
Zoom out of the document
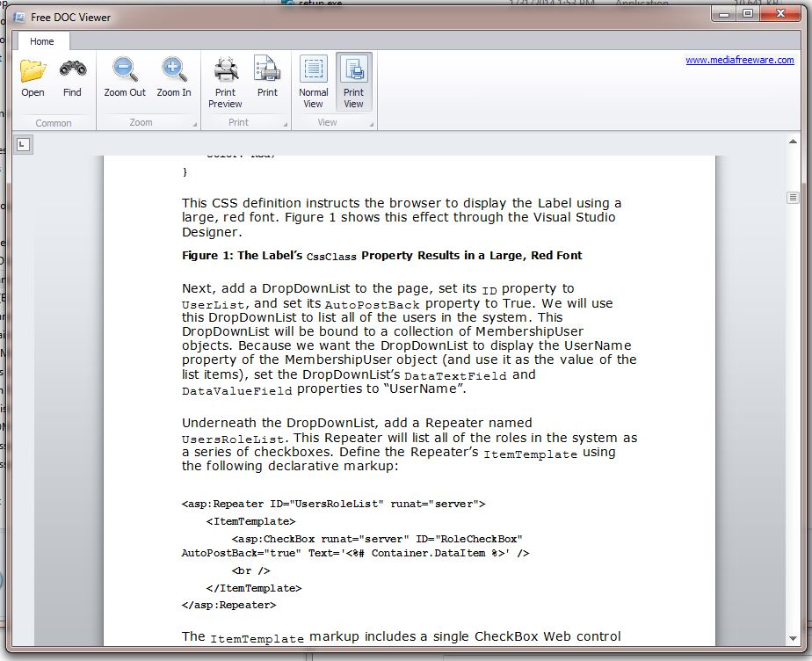click(124, 76)
